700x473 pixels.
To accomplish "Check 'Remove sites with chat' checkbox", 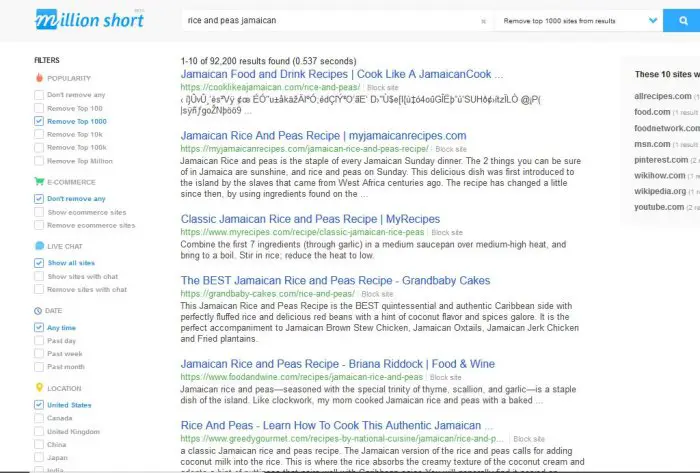I will [39, 289].
